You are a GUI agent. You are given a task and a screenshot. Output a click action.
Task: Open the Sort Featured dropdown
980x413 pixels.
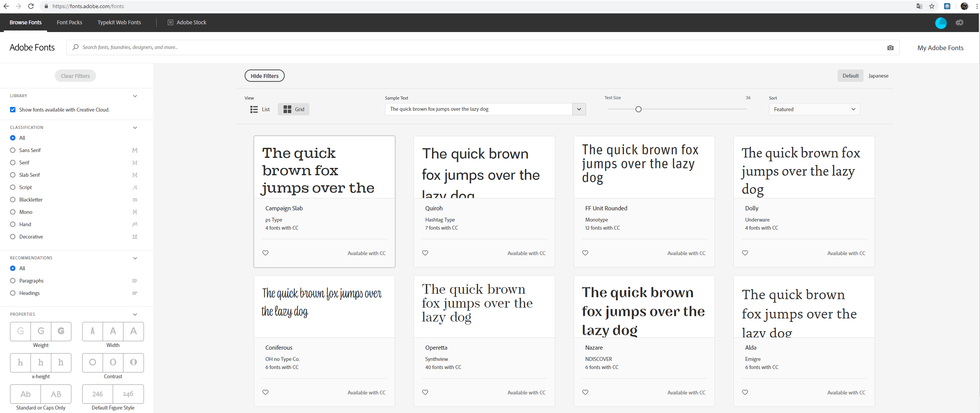[814, 109]
